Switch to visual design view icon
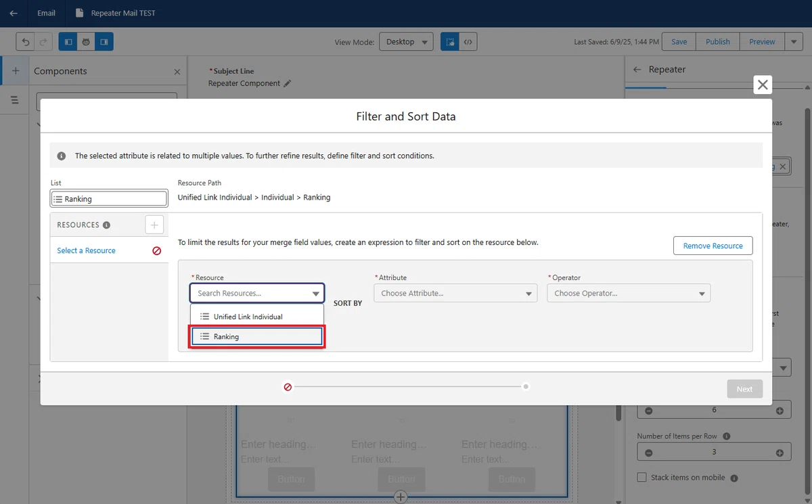The height and width of the screenshot is (504, 812). click(449, 42)
